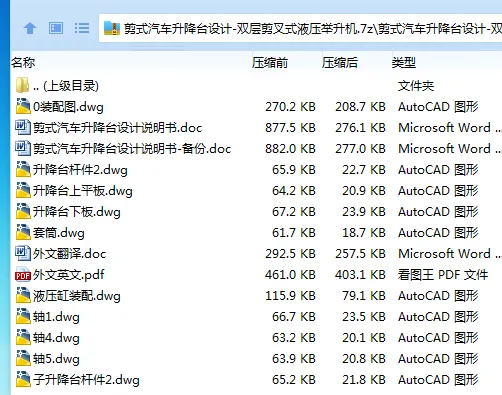Switch to the list view icon

pos(82,28)
